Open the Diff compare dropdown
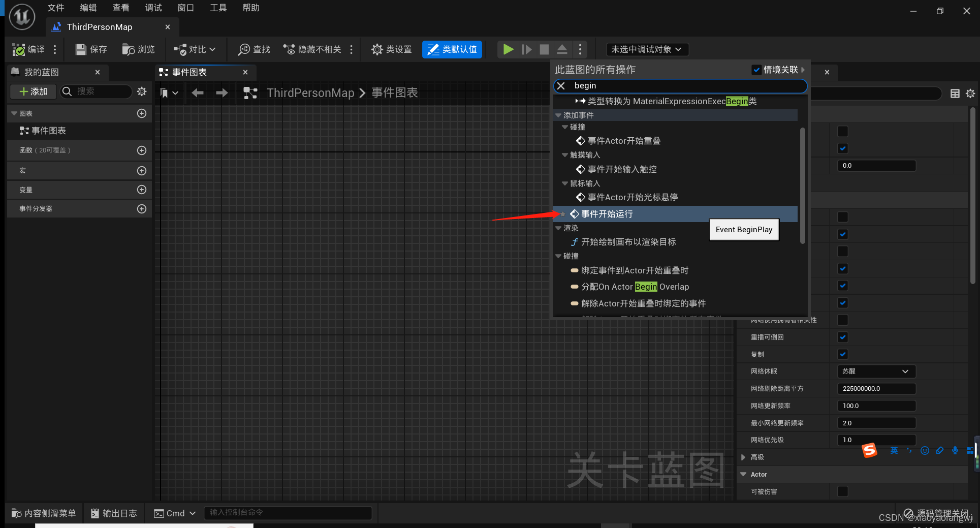 195,49
